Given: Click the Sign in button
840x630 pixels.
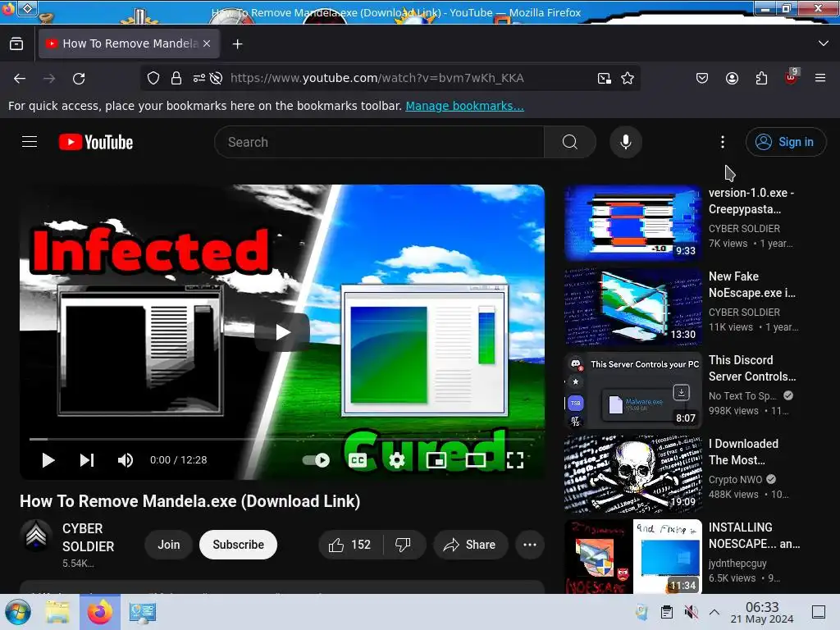Looking at the screenshot, I should coord(785,142).
